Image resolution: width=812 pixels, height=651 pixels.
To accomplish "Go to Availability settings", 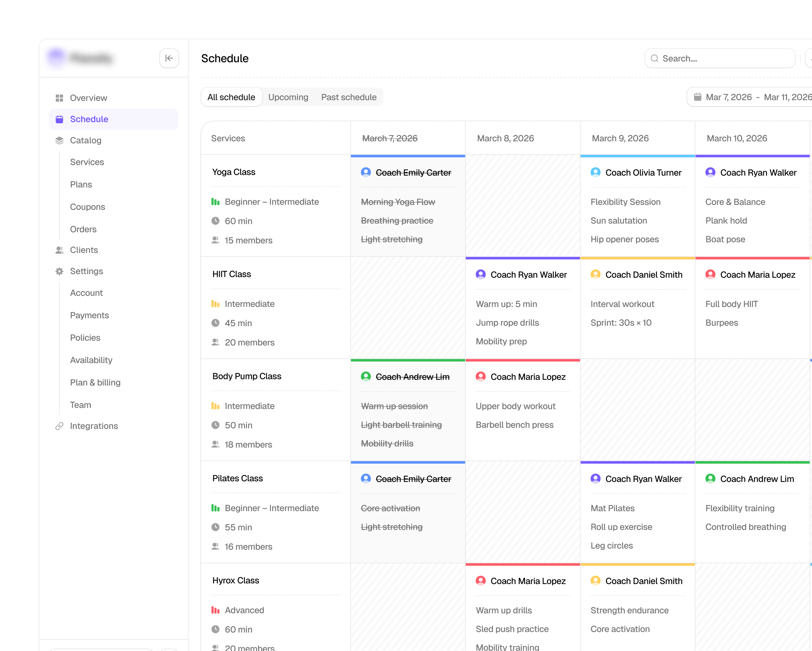I will coord(91,360).
